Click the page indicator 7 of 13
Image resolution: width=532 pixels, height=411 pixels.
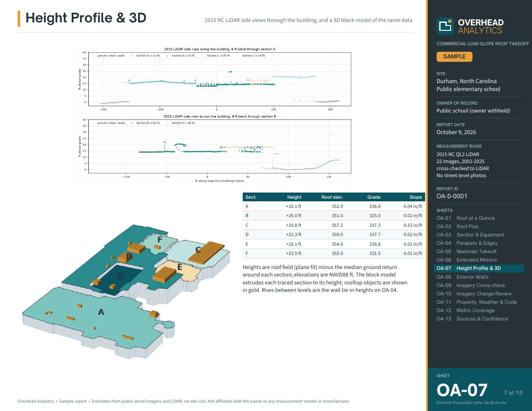pyautogui.click(x=513, y=393)
